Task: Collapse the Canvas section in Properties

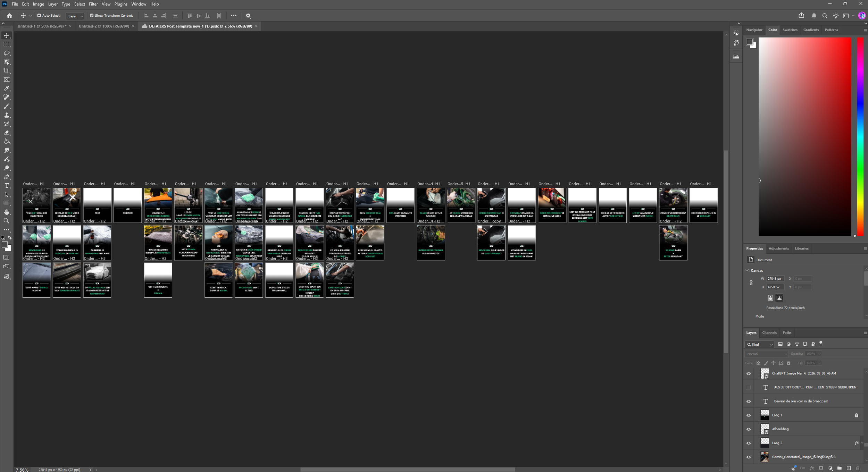Action: click(747, 270)
